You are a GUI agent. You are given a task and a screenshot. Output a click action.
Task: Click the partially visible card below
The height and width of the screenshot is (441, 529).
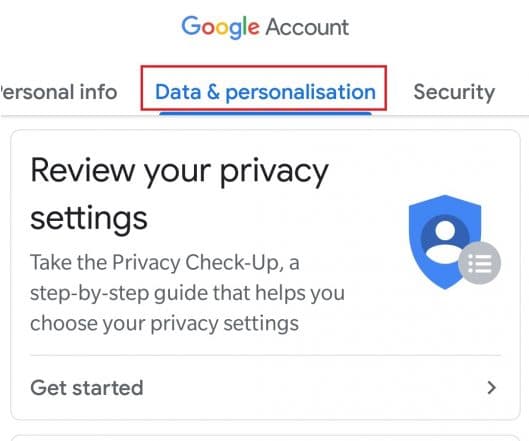pos(266,438)
